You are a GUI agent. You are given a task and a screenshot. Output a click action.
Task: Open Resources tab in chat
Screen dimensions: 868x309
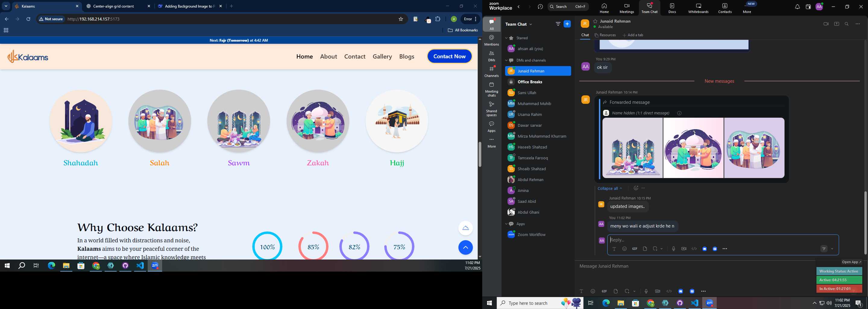tap(605, 35)
